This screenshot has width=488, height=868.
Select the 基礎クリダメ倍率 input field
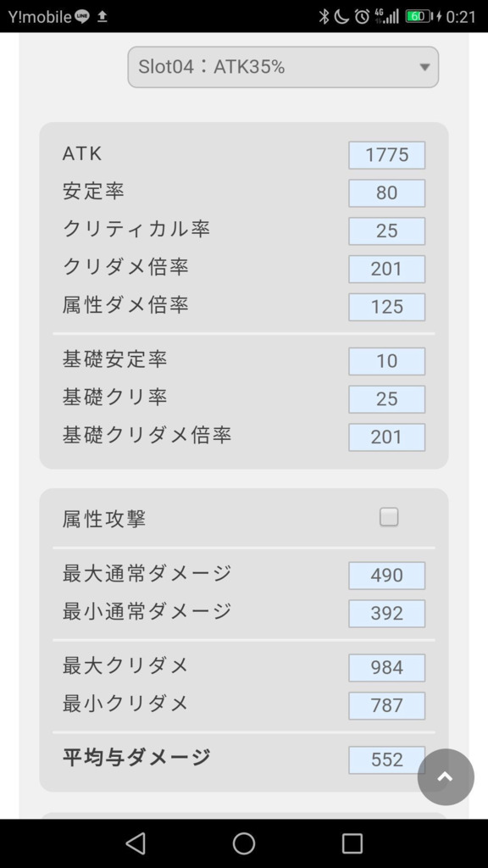(x=386, y=437)
